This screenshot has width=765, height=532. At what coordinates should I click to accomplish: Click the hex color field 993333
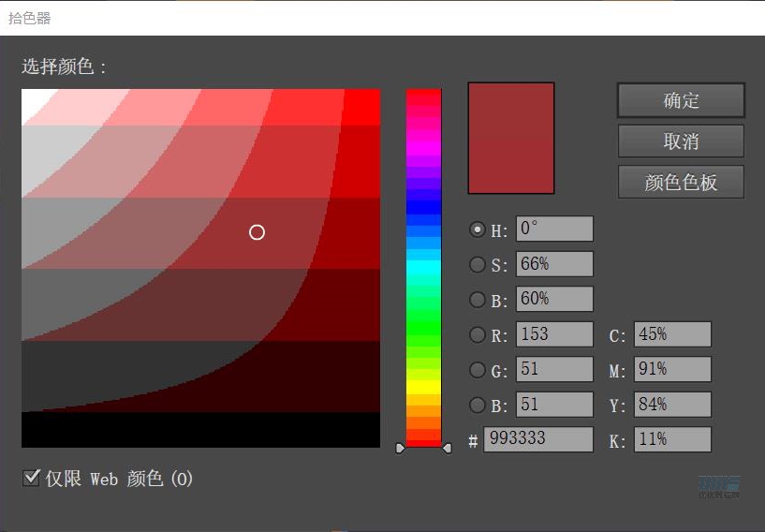tap(537, 439)
